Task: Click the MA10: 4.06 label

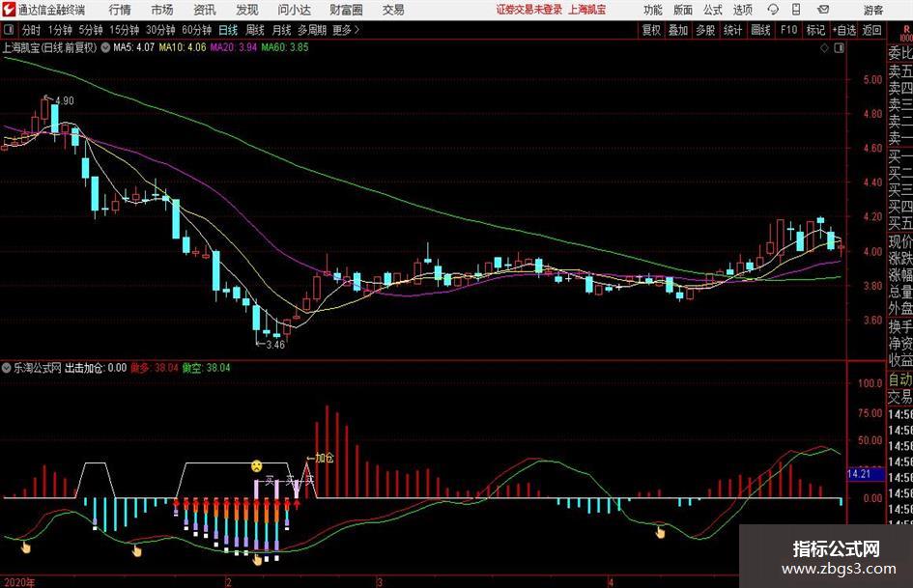Action: pyautogui.click(x=183, y=47)
